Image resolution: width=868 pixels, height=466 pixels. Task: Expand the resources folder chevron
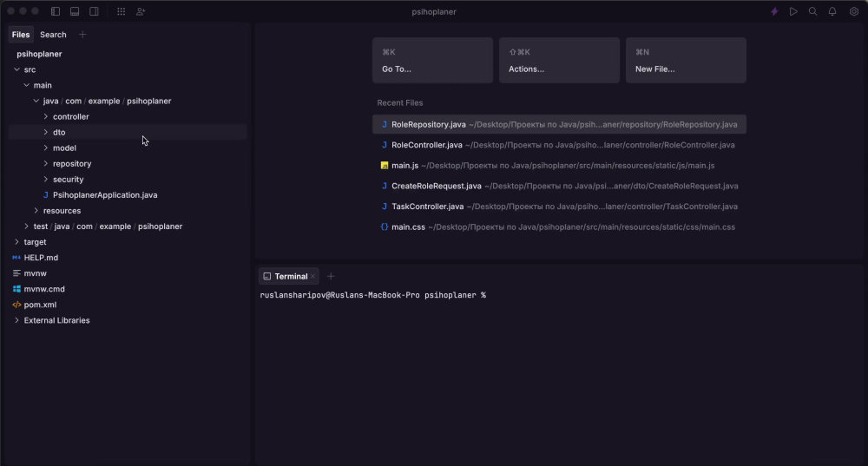coord(36,211)
